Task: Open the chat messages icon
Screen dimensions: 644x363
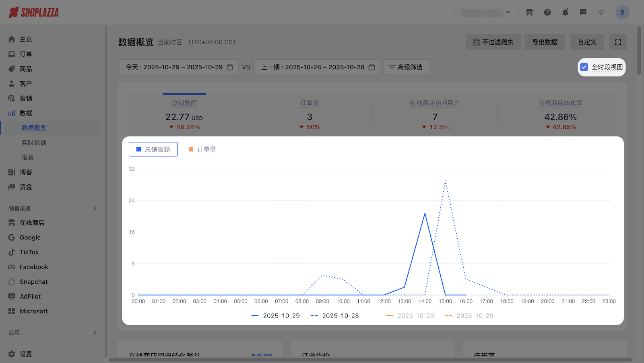Action: pos(583,12)
